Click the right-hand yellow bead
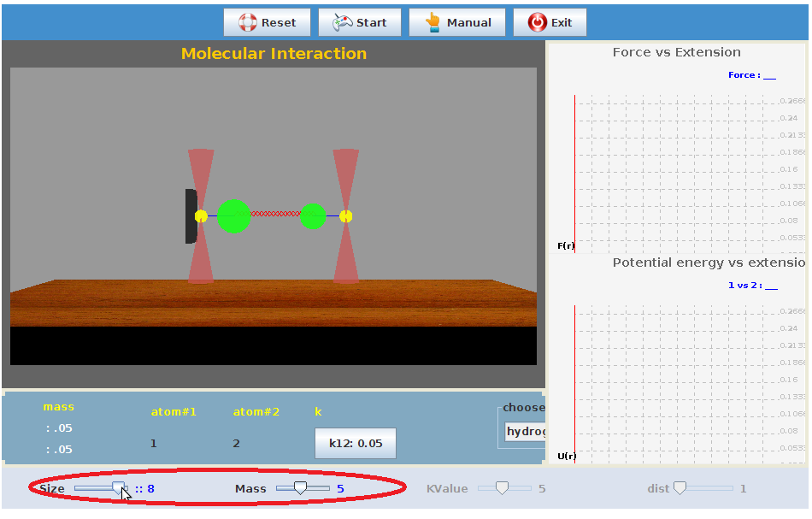 [346, 216]
